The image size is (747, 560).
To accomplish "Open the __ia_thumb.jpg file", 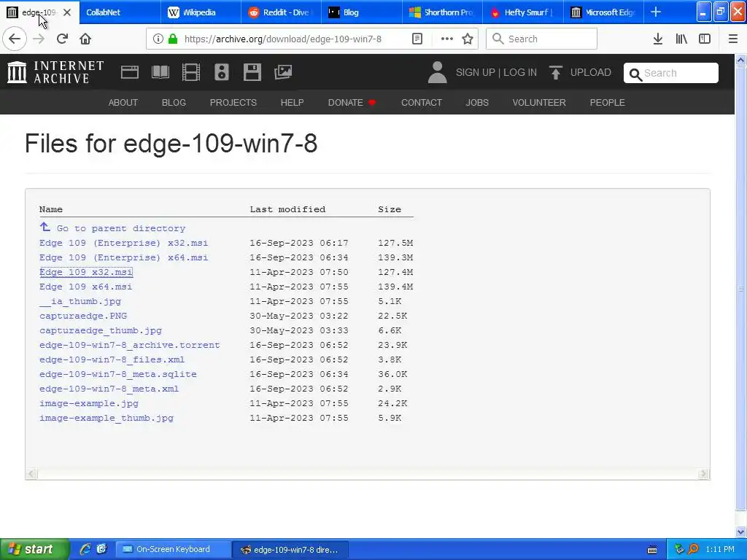I will click(80, 301).
